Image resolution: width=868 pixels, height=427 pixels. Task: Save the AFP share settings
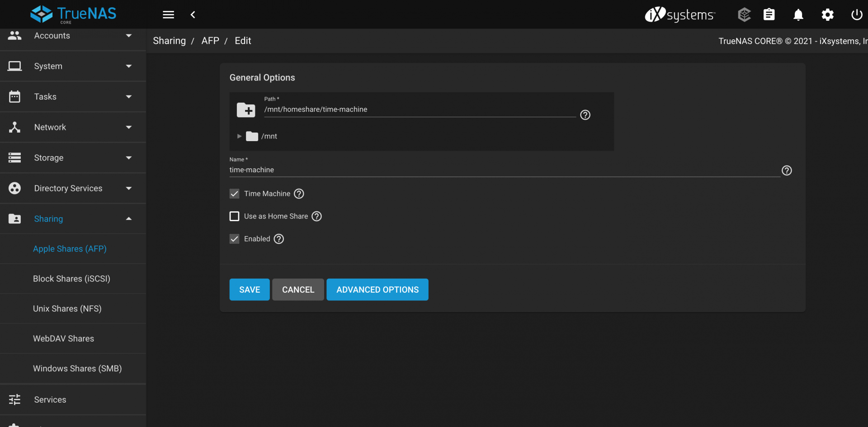click(x=250, y=289)
